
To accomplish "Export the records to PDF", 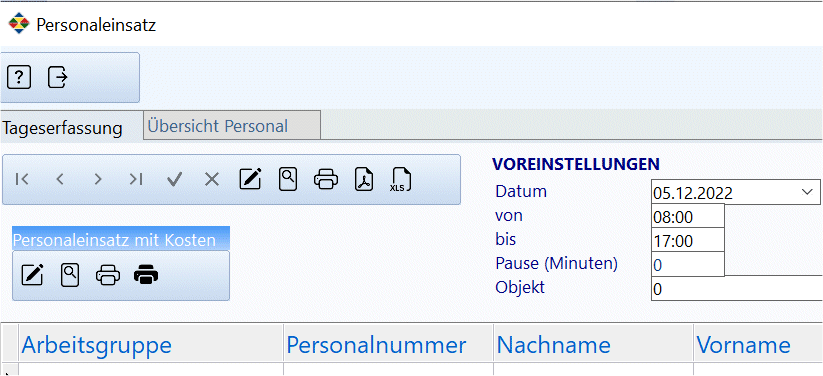I will coord(364,179).
